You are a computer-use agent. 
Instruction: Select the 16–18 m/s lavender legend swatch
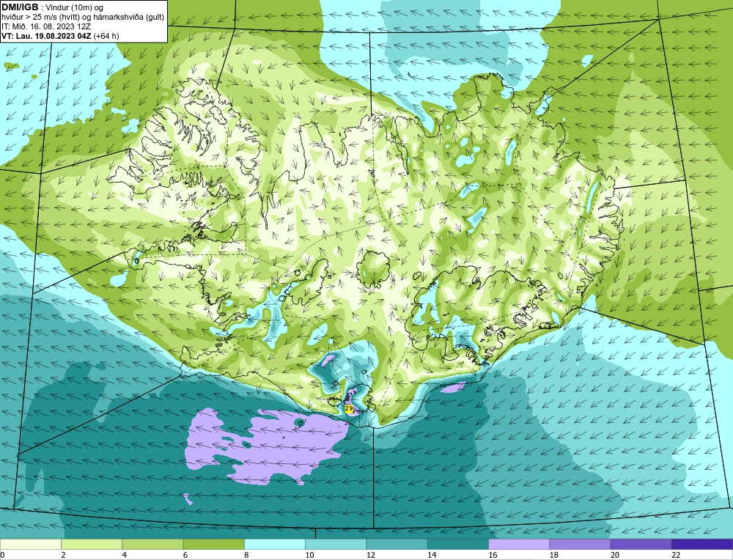tap(519, 544)
